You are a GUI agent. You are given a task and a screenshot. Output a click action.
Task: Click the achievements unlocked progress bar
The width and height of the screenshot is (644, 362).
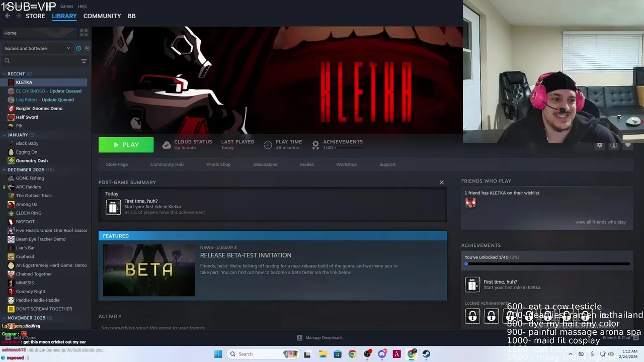(547, 263)
